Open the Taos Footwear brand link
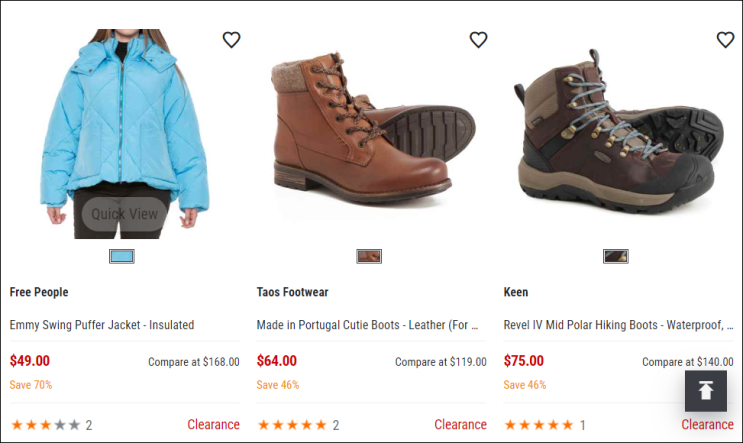 292,292
